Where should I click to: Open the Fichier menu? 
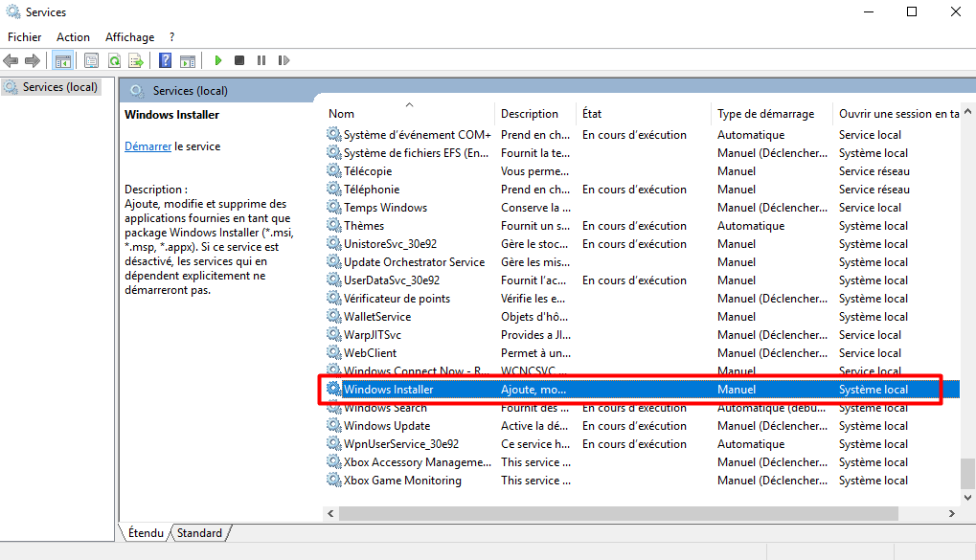click(24, 37)
